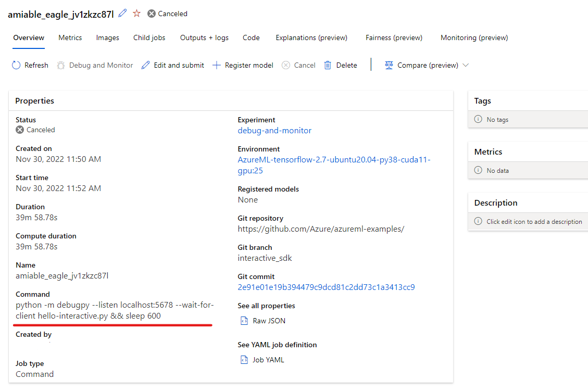Click the Compare balance scale icon
This screenshot has height=392, width=588.
click(x=389, y=65)
